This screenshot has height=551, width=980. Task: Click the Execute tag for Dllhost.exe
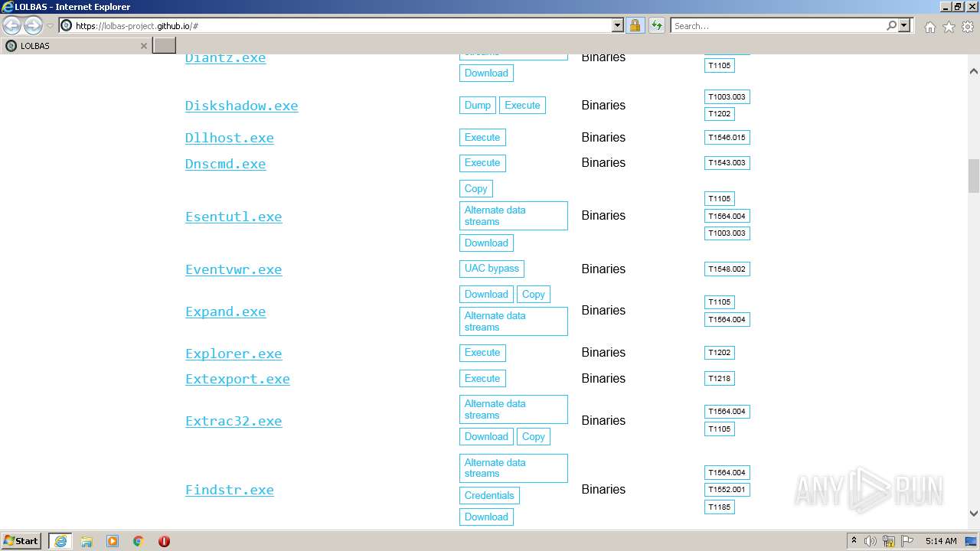[x=482, y=138]
